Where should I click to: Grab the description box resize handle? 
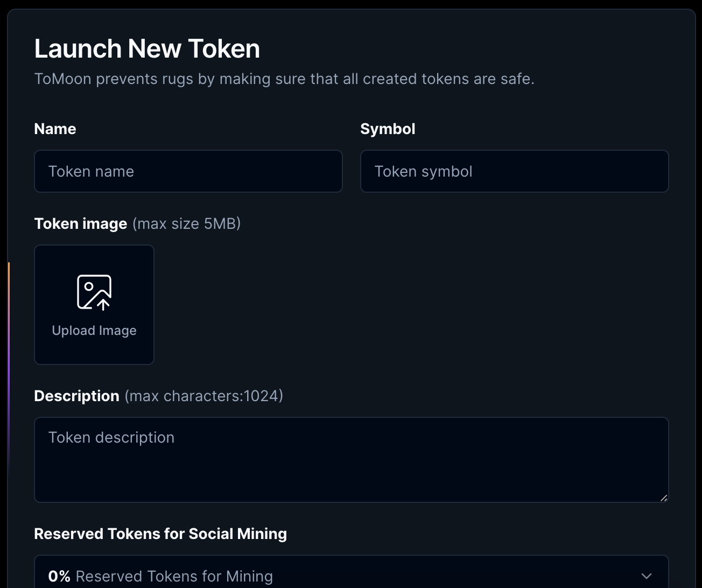tap(664, 498)
